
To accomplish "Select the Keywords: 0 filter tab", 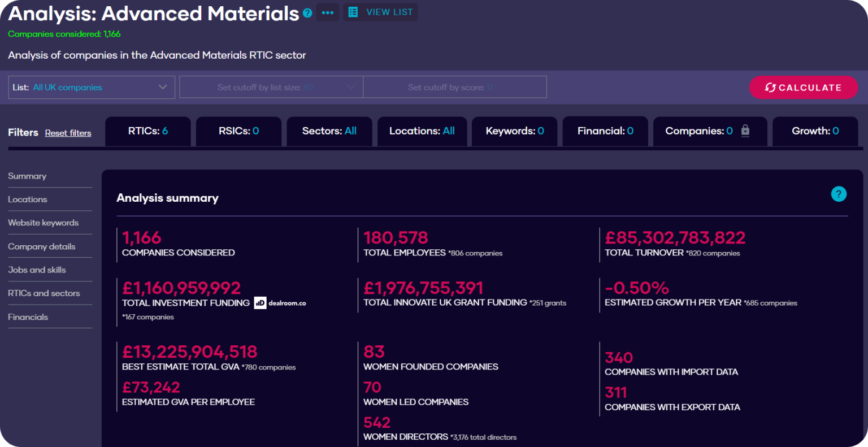I will click(514, 131).
